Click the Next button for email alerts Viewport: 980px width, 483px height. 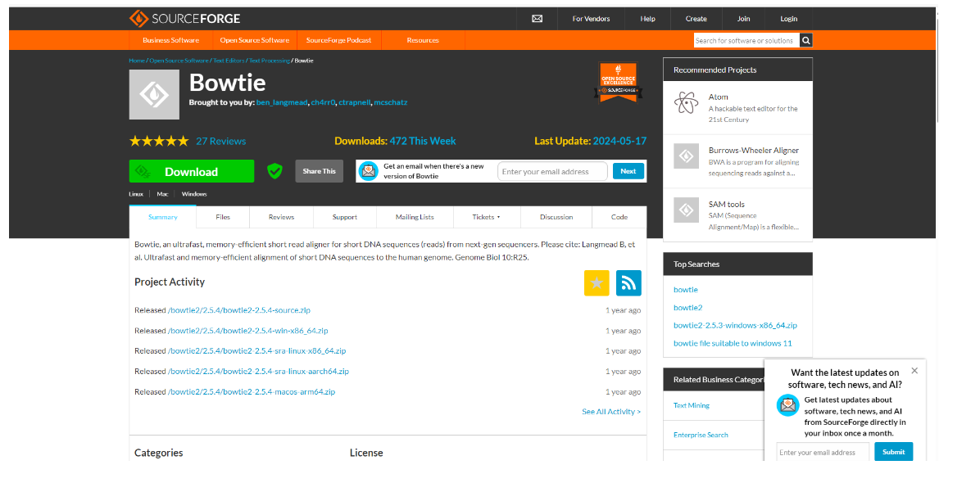[628, 171]
